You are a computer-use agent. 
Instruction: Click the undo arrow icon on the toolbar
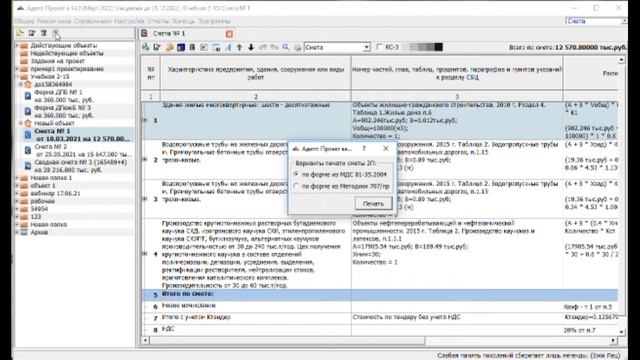(263, 47)
